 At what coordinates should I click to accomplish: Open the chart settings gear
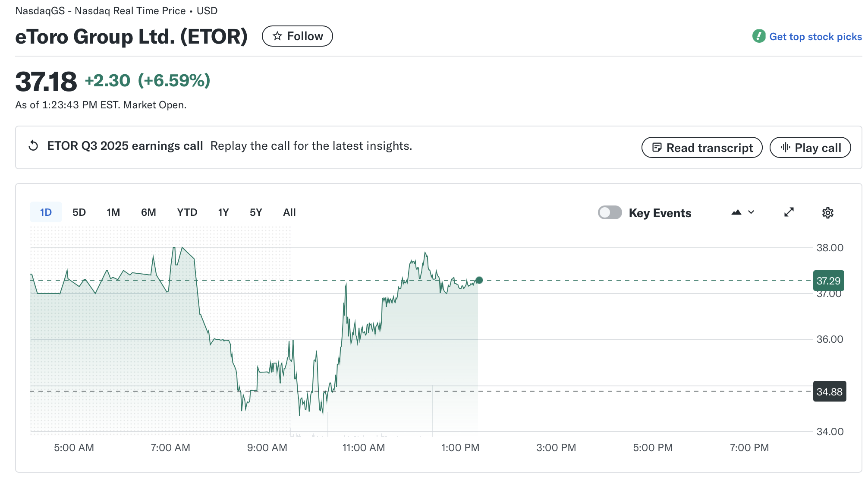(x=827, y=213)
